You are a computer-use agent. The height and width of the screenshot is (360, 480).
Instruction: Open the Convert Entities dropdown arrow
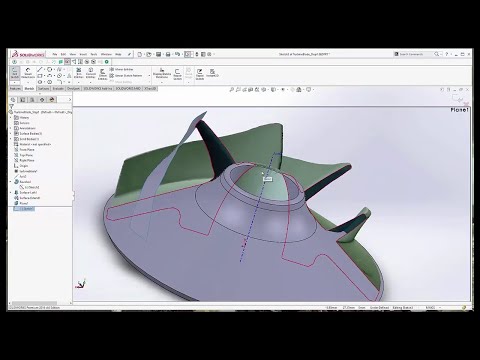(x=91, y=82)
